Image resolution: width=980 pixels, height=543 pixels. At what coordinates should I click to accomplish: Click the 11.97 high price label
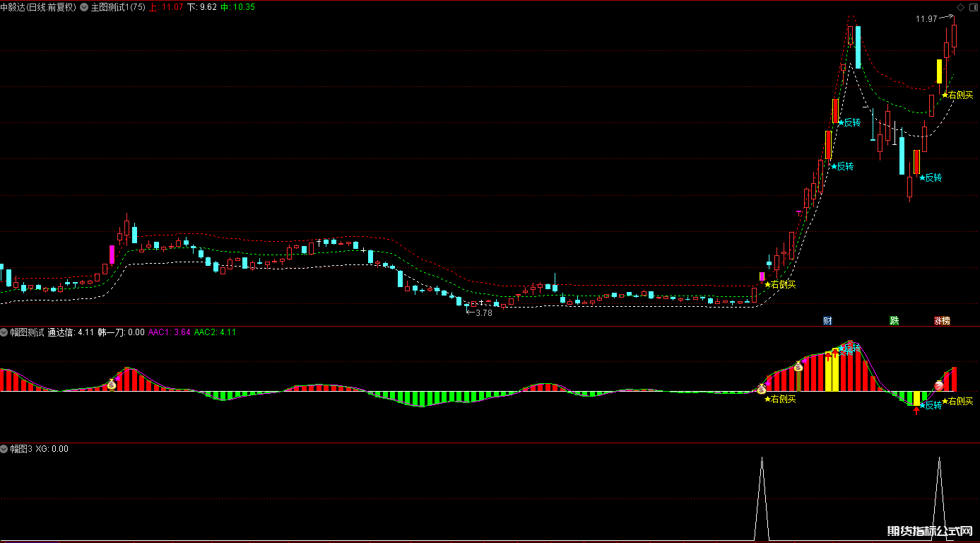(x=926, y=19)
